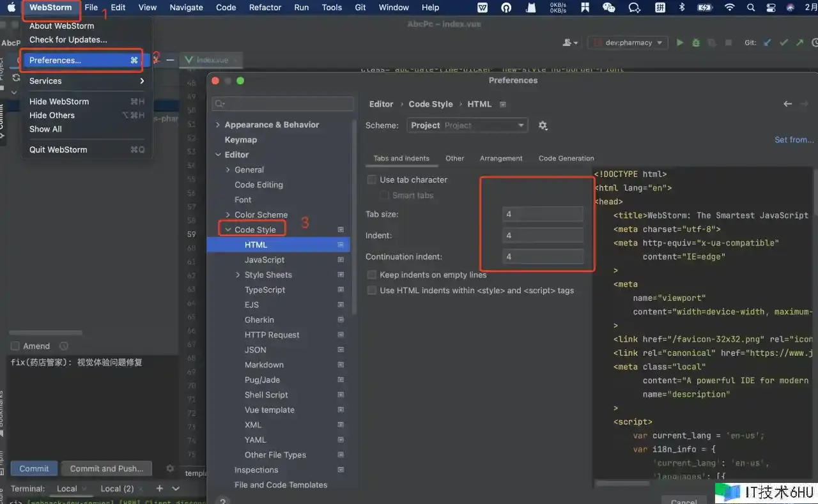
Task: Enable the Use tab character checkbox
Action: tap(372, 180)
